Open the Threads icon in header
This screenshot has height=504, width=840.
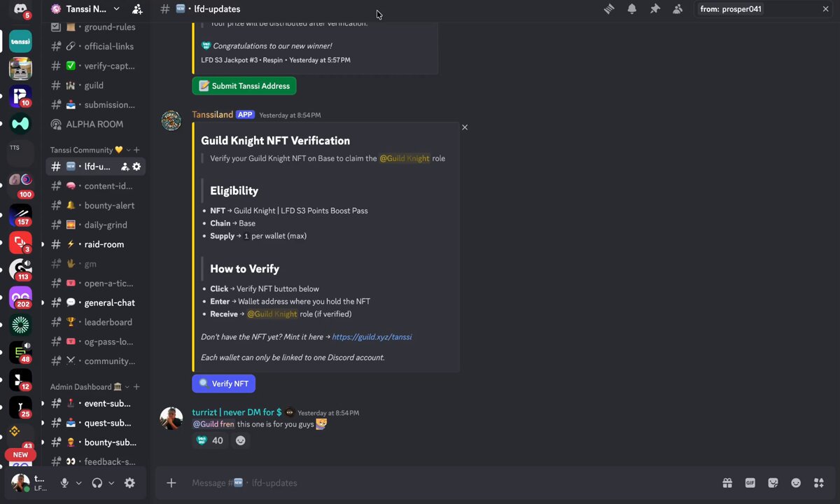click(609, 9)
